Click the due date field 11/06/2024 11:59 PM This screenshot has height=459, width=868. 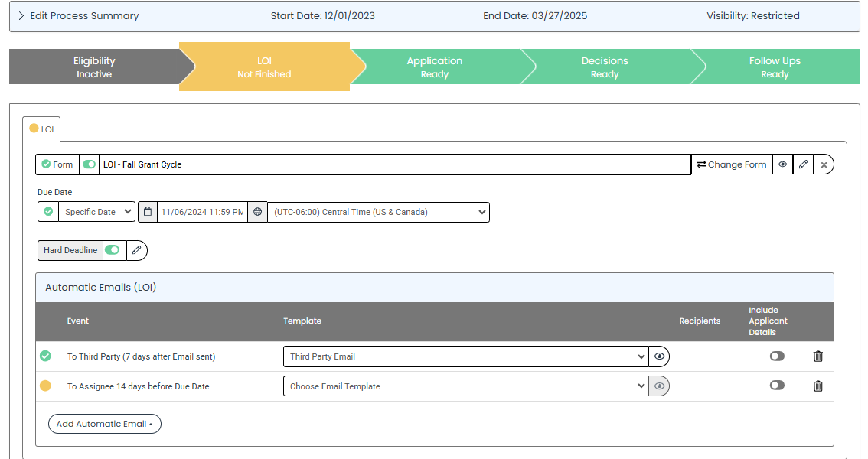[203, 212]
